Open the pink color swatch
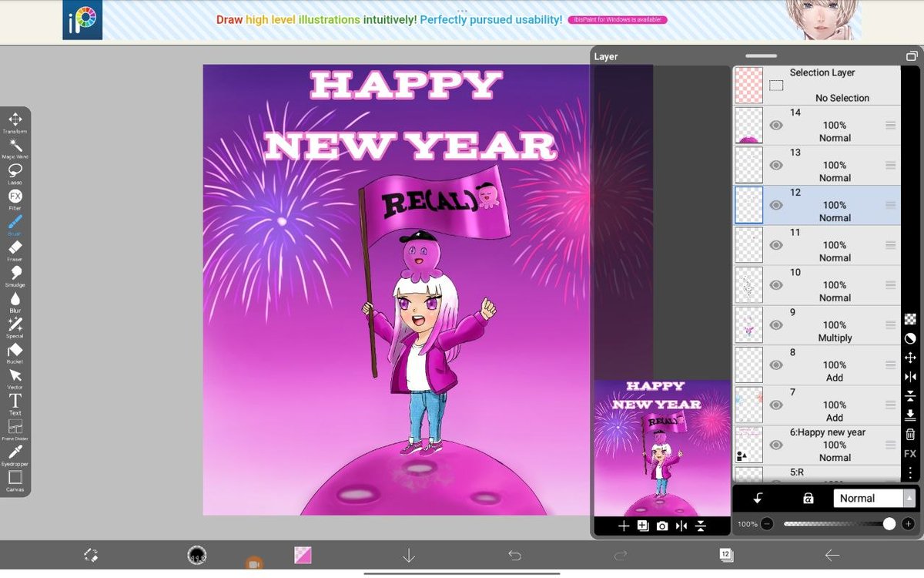Image resolution: width=924 pixels, height=578 pixels. (303, 555)
